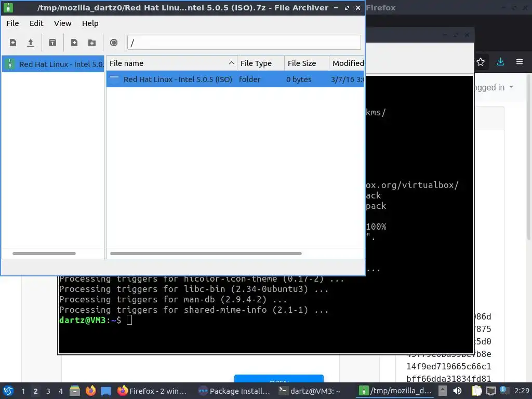Close the File Archiver window

pyautogui.click(x=357, y=8)
